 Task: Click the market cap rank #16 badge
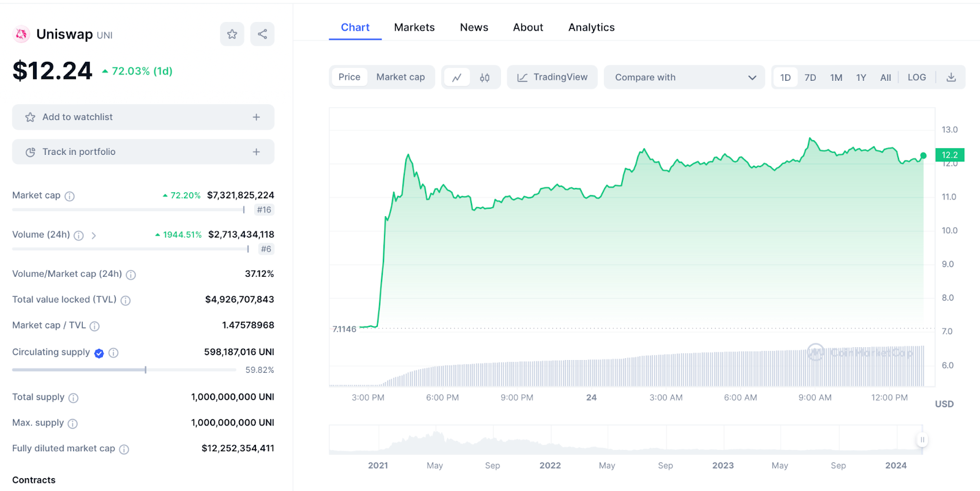click(x=264, y=210)
